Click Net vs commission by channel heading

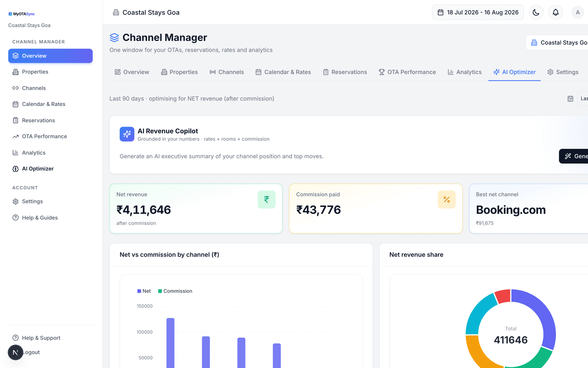[169, 255]
